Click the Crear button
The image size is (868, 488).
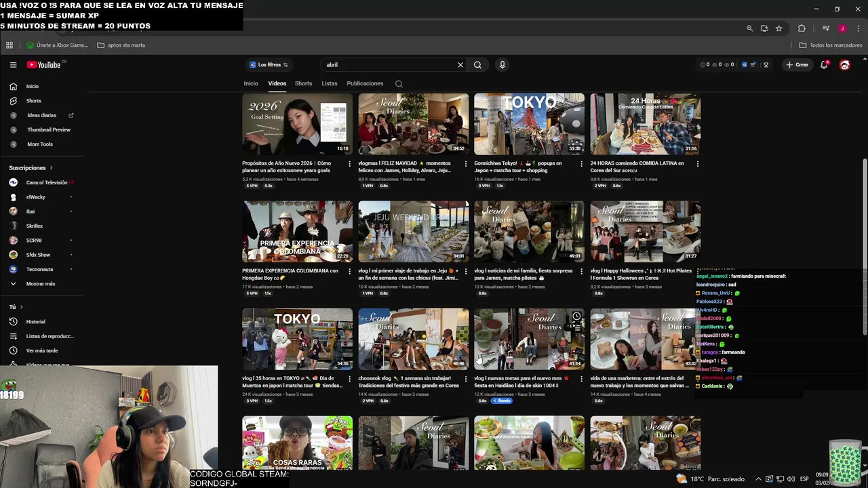point(797,65)
